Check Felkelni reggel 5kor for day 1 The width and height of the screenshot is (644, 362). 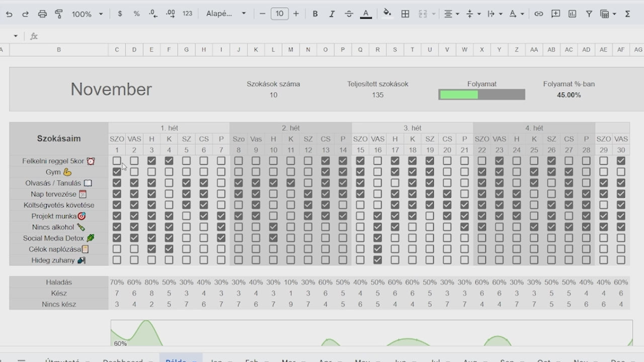[x=117, y=161]
